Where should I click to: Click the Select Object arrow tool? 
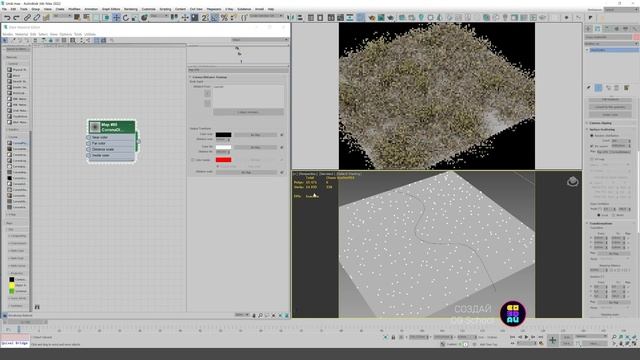tap(77, 18)
